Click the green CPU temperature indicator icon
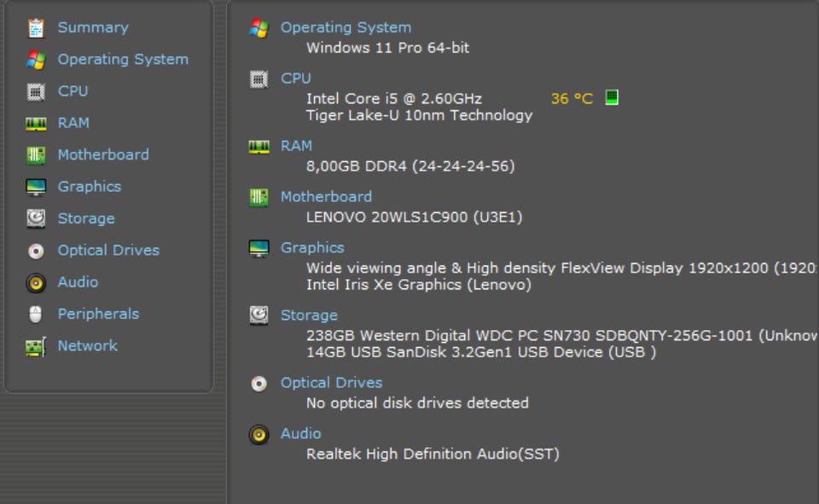This screenshot has height=504, width=819. click(x=611, y=97)
